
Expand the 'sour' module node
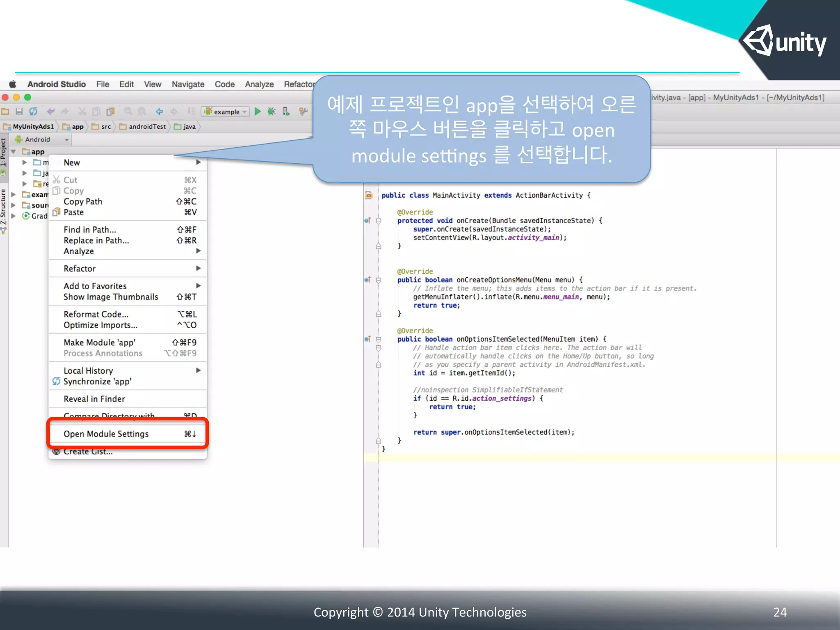(x=14, y=205)
